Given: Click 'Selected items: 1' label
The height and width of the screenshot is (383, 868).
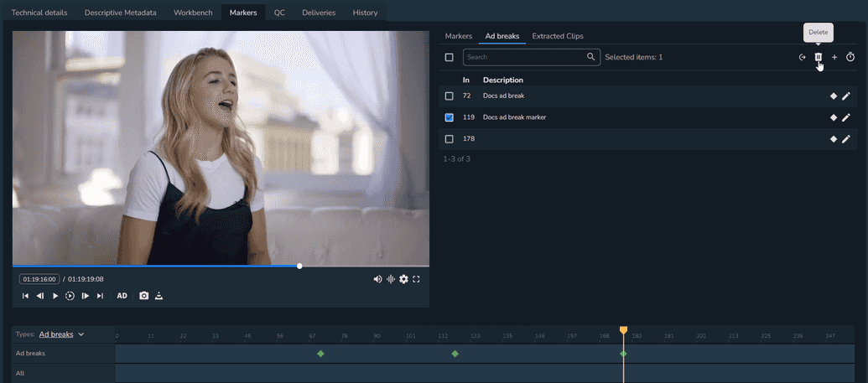Looking at the screenshot, I should click(x=634, y=57).
